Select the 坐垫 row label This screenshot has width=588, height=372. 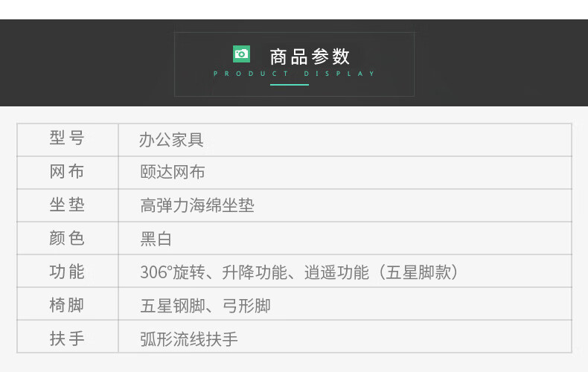click(x=67, y=205)
